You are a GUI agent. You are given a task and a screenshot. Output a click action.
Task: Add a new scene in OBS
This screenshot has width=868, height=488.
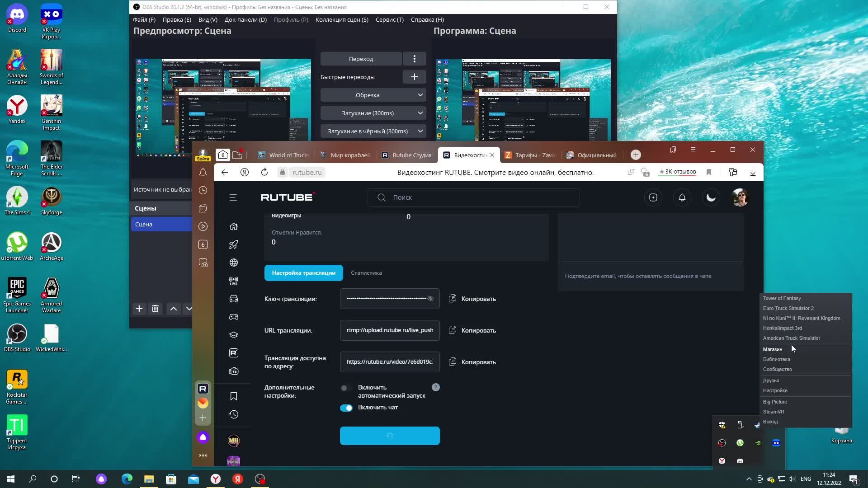coord(139,309)
